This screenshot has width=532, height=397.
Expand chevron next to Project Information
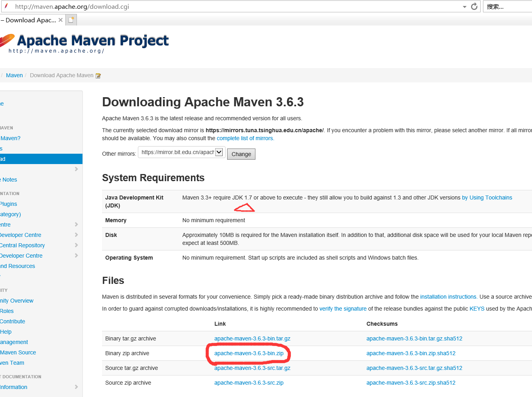click(76, 387)
